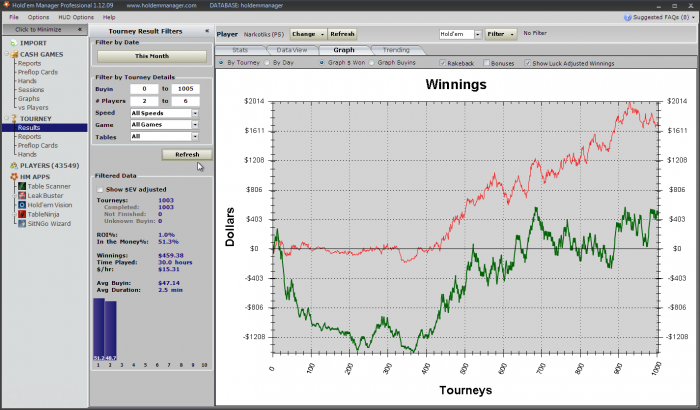This screenshot has height=410, width=700.
Task: Open the HUD Options menu
Action: tap(76, 17)
